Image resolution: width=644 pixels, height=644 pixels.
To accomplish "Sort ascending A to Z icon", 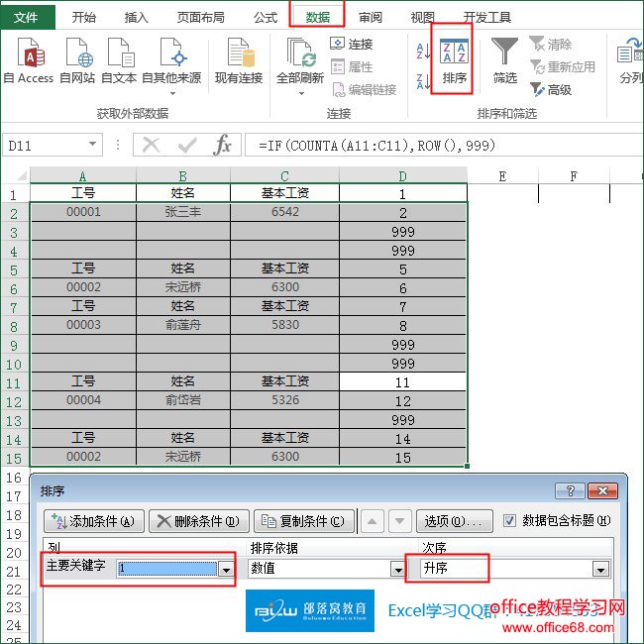I will point(423,51).
